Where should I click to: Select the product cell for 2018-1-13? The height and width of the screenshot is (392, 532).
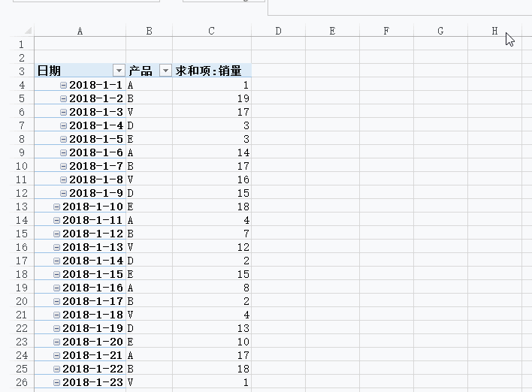(149, 247)
